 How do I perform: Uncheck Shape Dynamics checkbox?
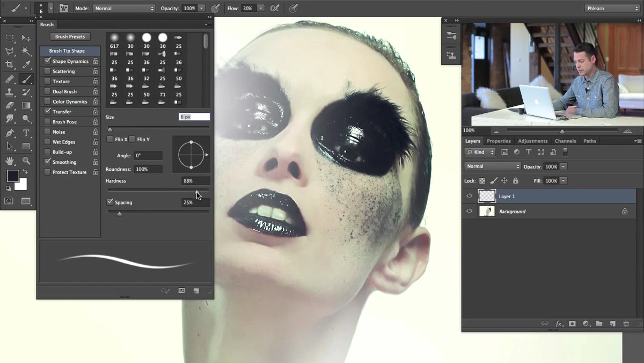(x=48, y=61)
